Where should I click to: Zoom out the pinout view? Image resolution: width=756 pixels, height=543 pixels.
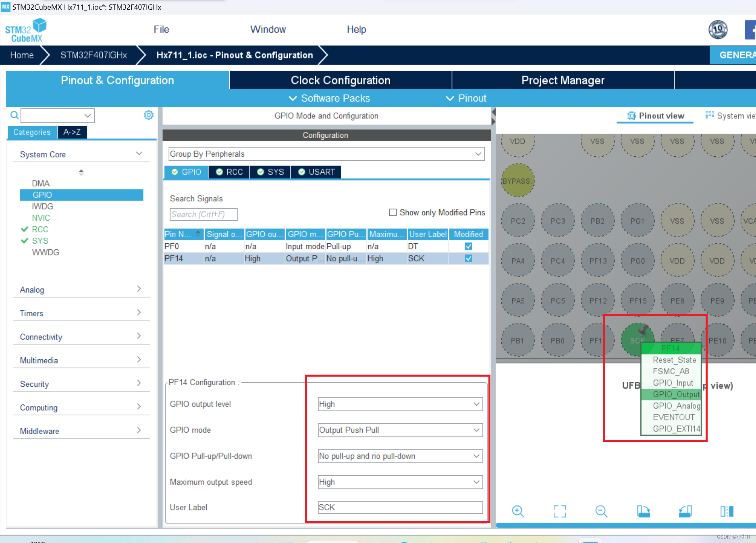coord(601,511)
